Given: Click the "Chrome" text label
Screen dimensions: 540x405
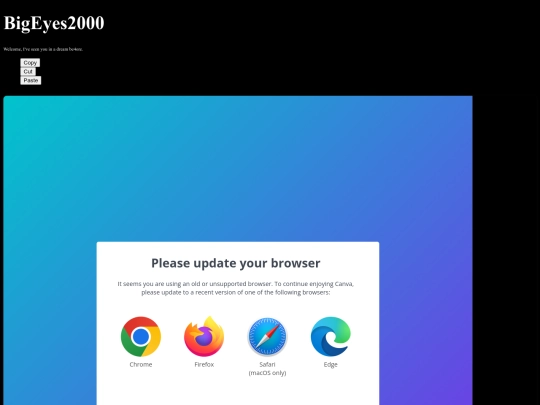Looking at the screenshot, I should (x=141, y=364).
